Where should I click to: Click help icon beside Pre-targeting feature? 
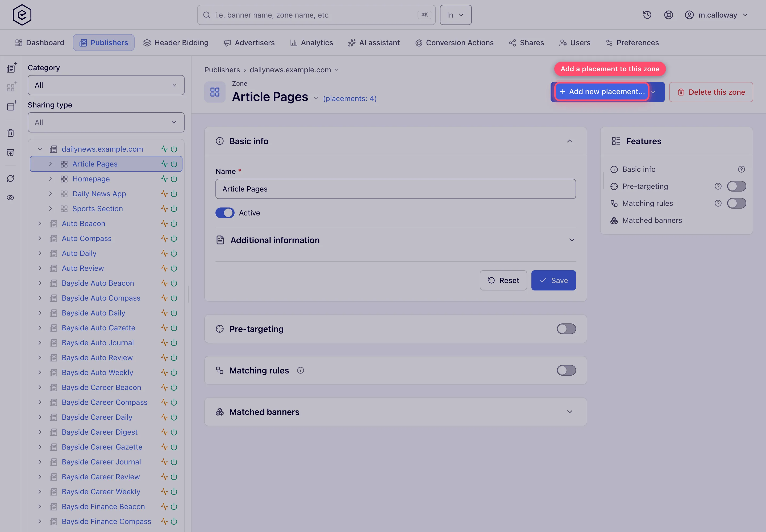pos(718,186)
